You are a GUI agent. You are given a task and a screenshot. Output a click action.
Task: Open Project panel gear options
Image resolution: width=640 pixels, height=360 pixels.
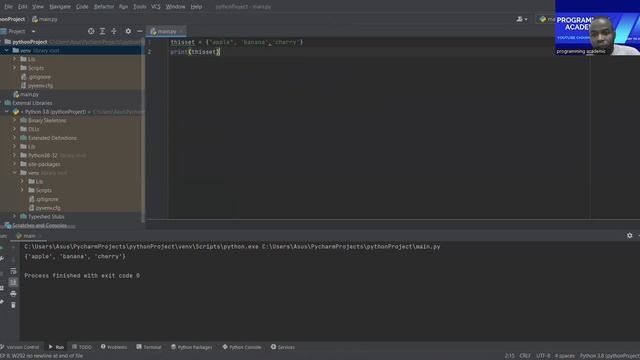pyautogui.click(x=128, y=31)
